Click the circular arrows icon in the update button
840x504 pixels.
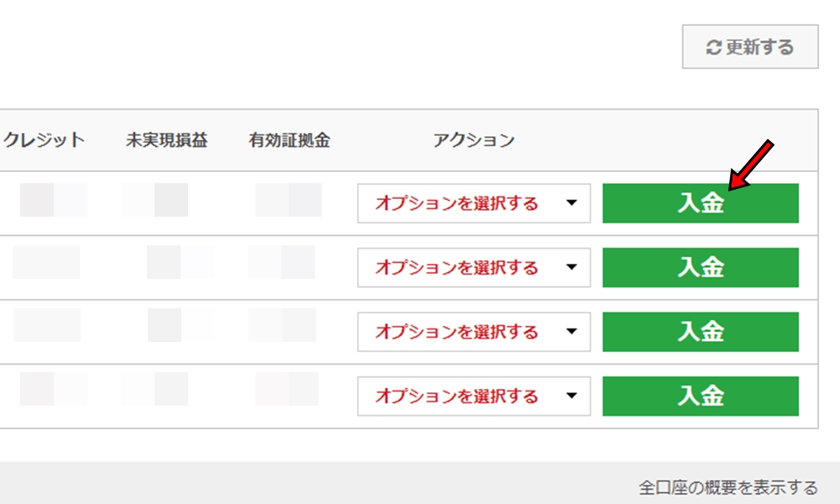coord(713,47)
